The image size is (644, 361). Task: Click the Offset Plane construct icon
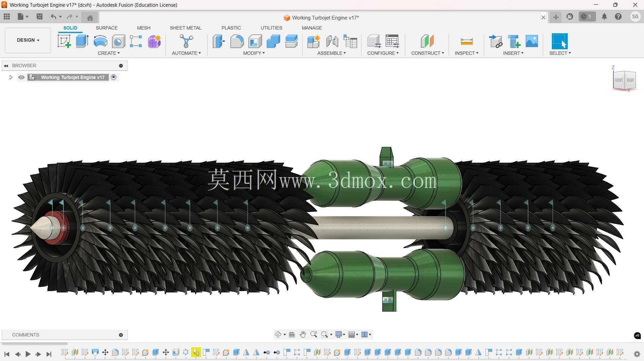(x=427, y=41)
